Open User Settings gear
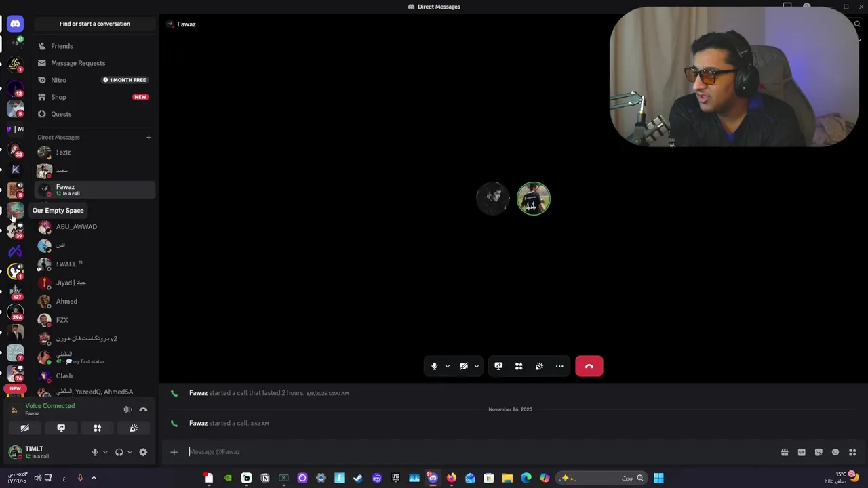Viewport: 868px width, 488px height. (x=143, y=452)
